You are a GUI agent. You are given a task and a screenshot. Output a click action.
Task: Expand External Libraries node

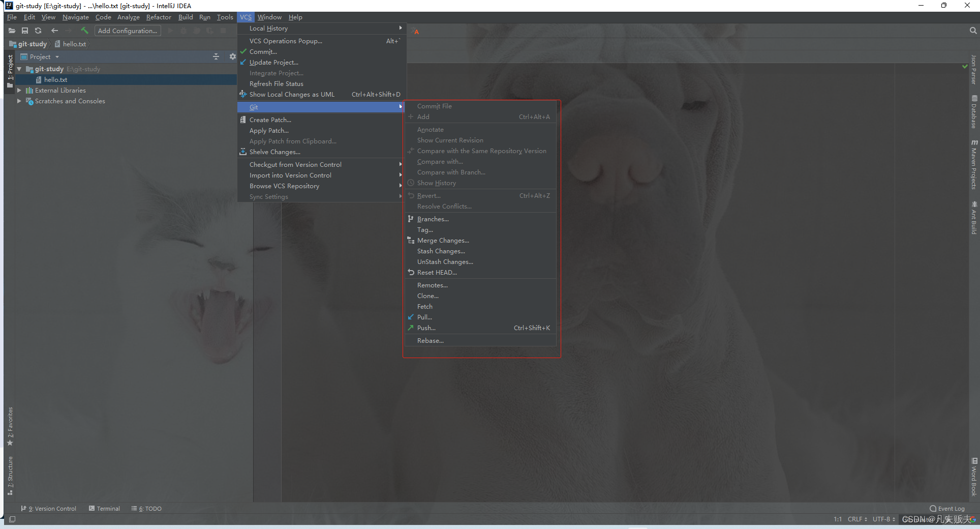(19, 90)
